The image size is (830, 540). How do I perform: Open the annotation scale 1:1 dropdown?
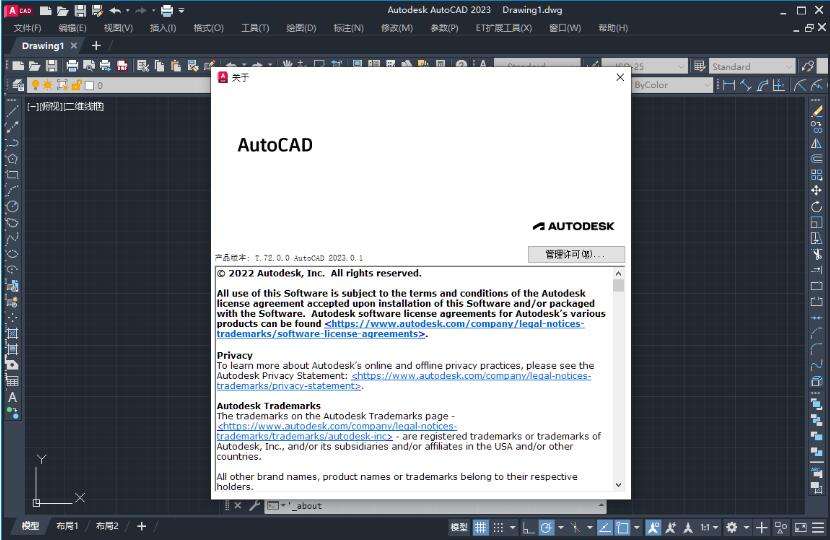(708, 527)
